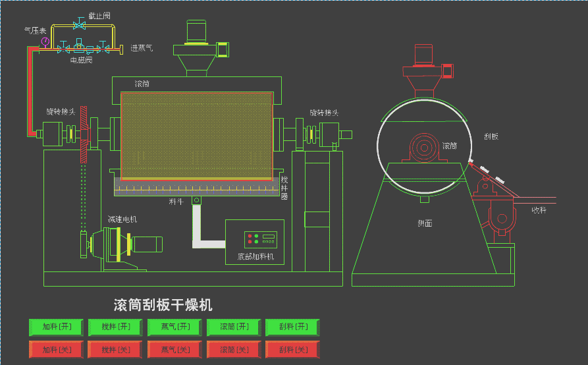Image resolution: width=588 pixels, height=365 pixels.
Task: Select the left rotary joint housing
Action: point(52,134)
